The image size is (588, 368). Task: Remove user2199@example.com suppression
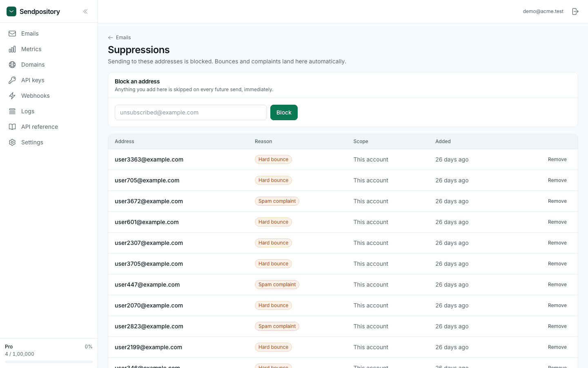click(x=557, y=347)
